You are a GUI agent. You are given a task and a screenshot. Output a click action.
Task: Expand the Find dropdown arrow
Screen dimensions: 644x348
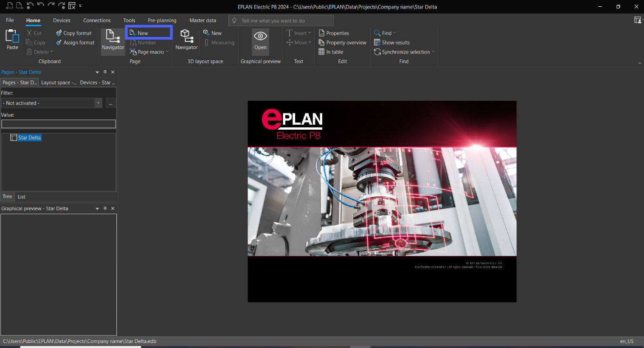[x=395, y=33]
